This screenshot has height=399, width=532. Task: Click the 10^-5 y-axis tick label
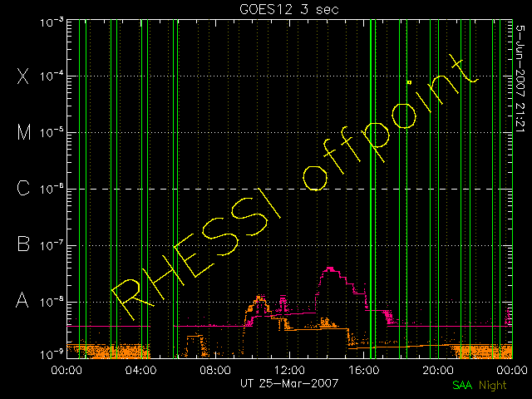tap(52, 133)
